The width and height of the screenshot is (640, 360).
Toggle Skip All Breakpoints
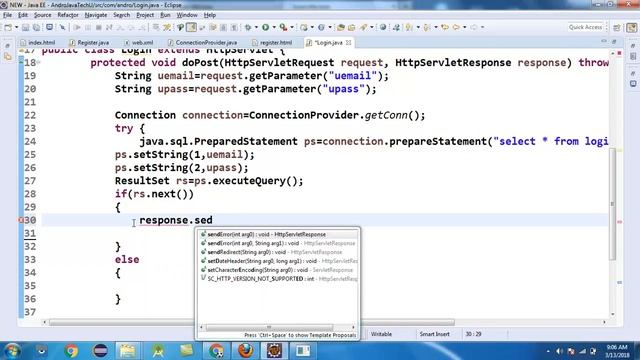click(x=62, y=27)
